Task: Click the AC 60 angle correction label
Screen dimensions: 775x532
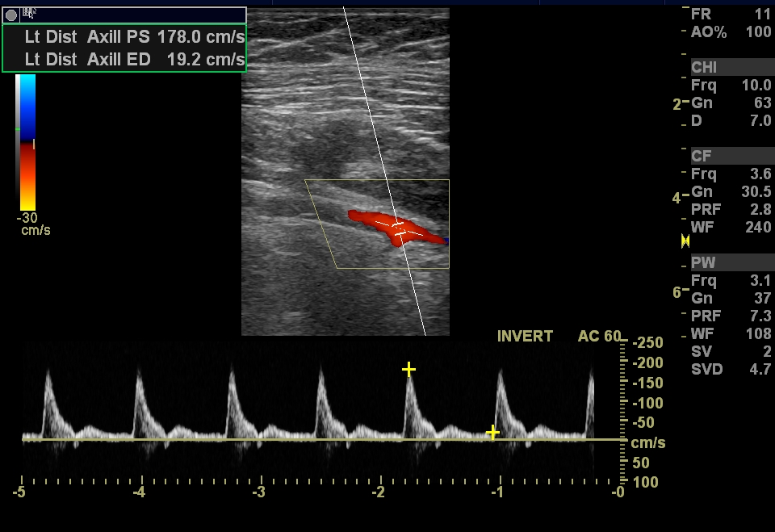Action: 600,337
